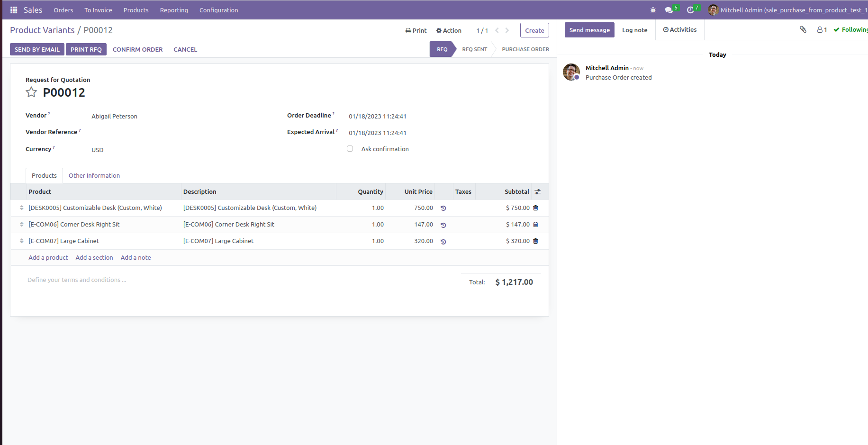Cancel the request for quotation
The image size is (868, 445).
[185, 50]
